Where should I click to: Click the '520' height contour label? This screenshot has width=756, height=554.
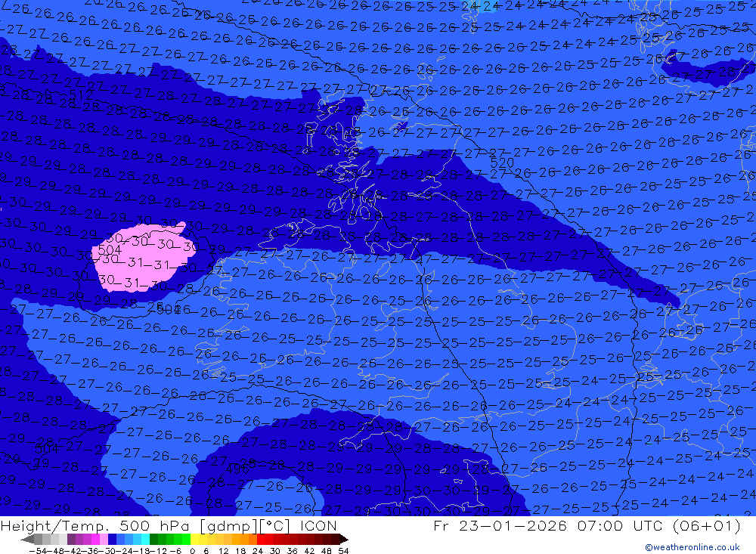pyautogui.click(x=502, y=162)
